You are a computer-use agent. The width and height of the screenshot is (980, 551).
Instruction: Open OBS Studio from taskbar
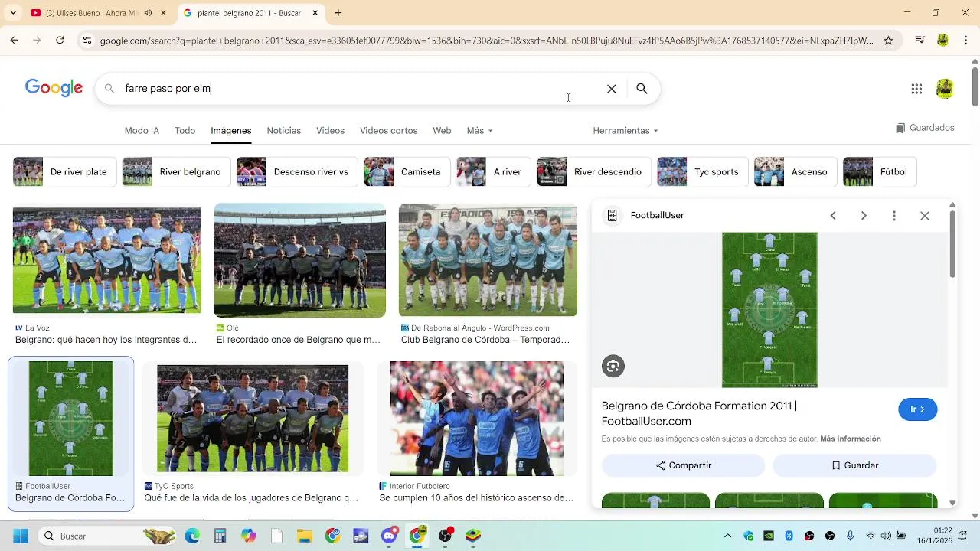445,536
